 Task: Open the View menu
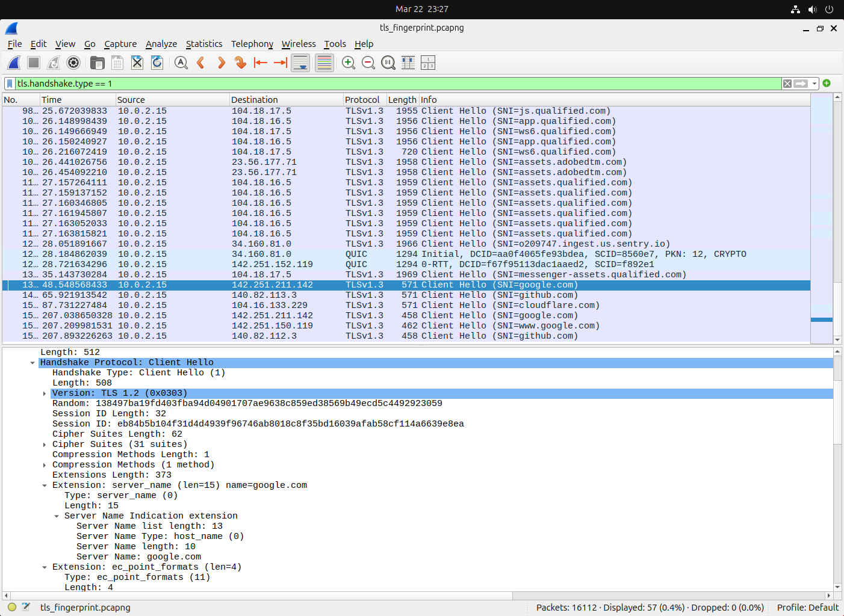tap(65, 44)
